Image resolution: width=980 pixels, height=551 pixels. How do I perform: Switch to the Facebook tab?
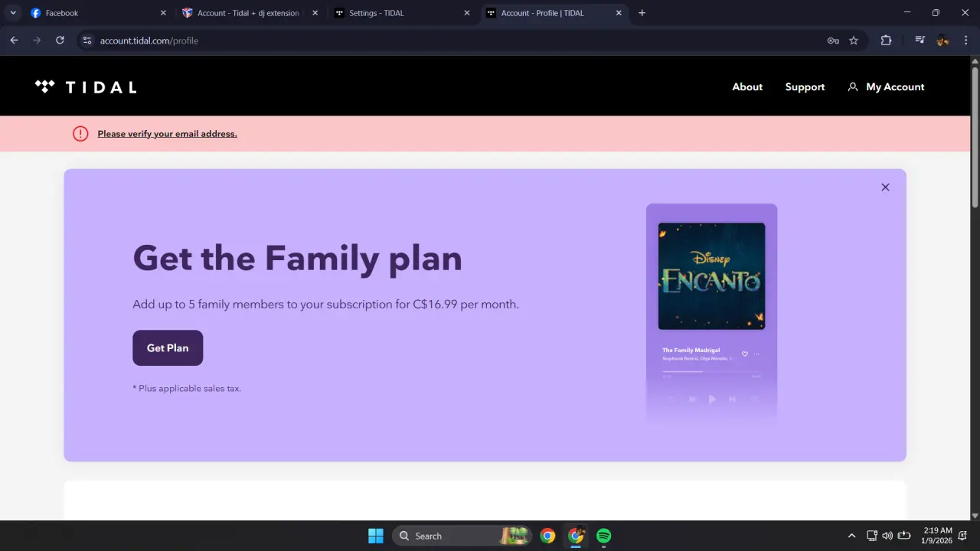point(99,13)
